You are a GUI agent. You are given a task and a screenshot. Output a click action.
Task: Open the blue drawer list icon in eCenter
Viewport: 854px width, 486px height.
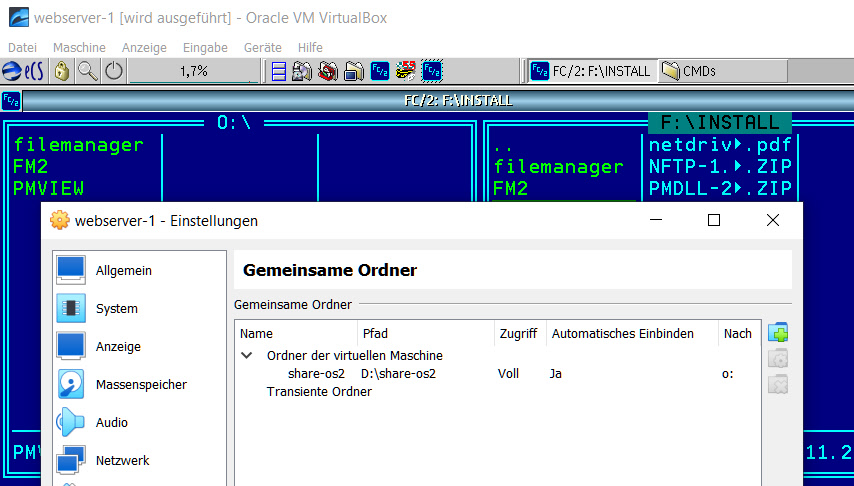pos(278,71)
